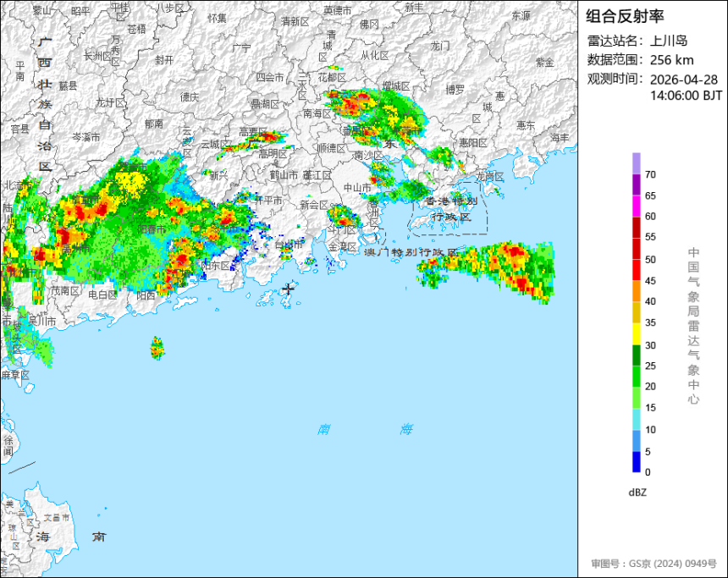This screenshot has width=728, height=578.
Task: Click the 阳春市 map label
Action: coord(152,229)
